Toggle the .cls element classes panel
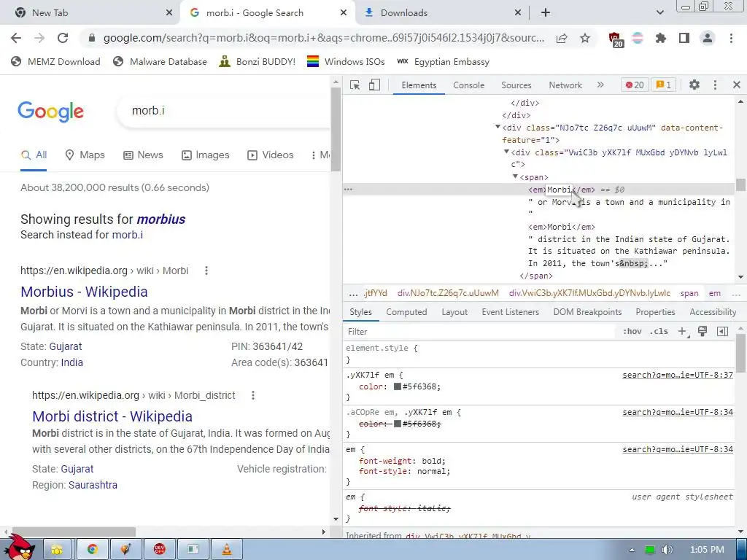Screen dimensions: 747x560 659,332
